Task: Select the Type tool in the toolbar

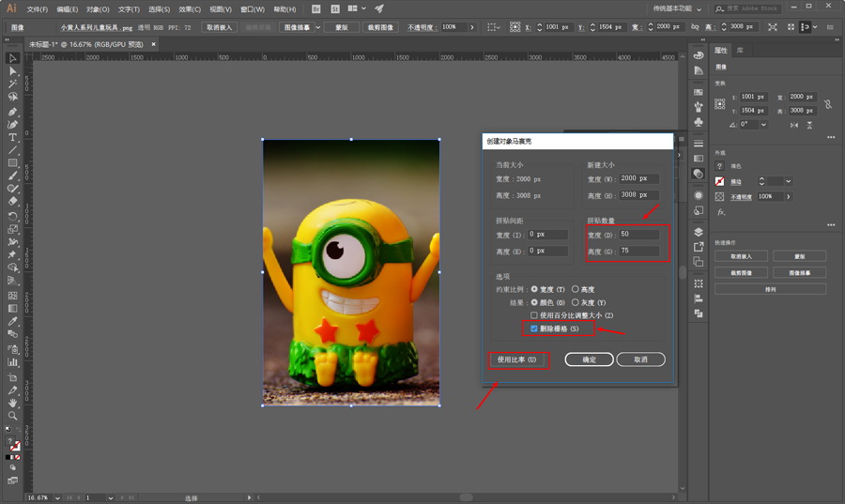Action: 13,138
